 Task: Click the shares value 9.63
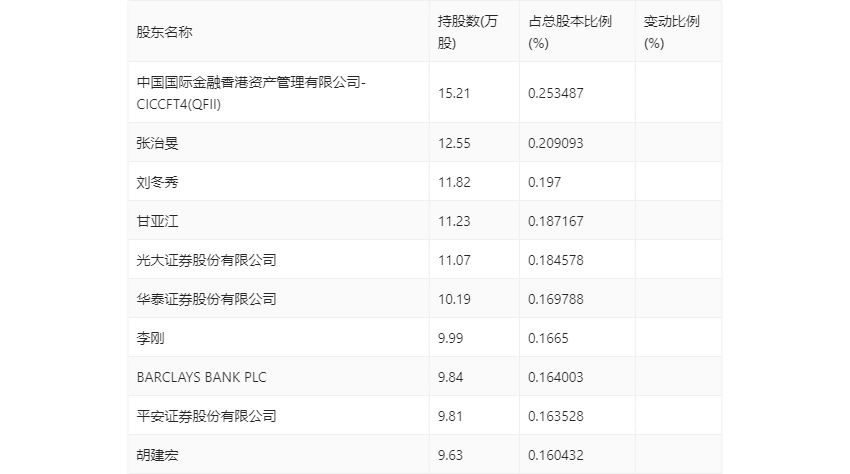tap(450, 456)
